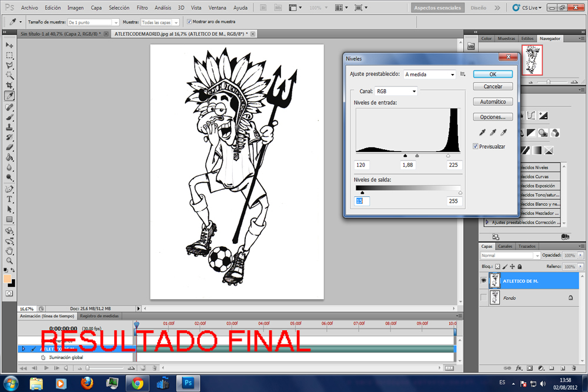Image resolution: width=588 pixels, height=392 pixels.
Task: Open the Muestra Todas las capas dropdown
Action: [160, 22]
